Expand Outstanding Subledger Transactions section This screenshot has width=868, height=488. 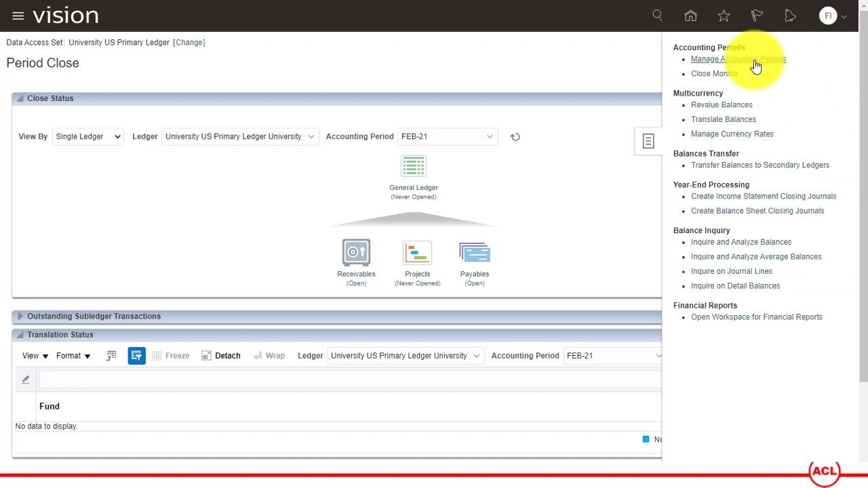click(20, 317)
